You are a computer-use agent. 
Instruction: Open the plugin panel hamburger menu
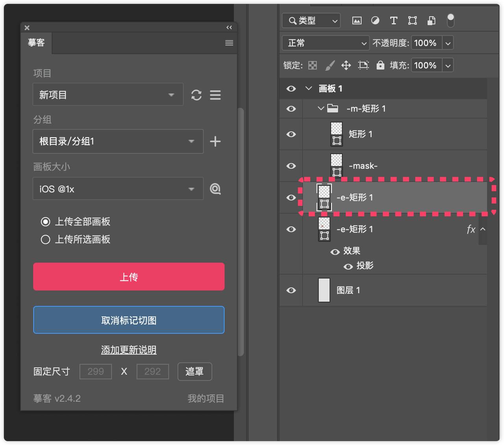229,43
